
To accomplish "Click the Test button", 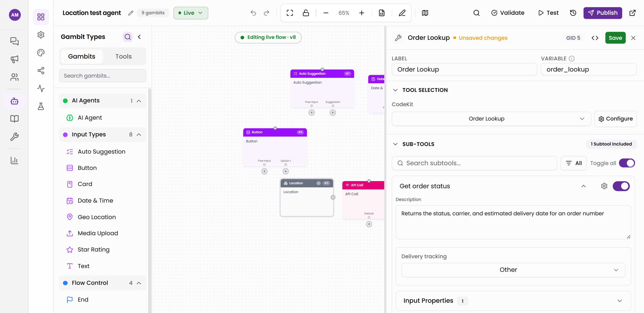I will click(x=548, y=13).
